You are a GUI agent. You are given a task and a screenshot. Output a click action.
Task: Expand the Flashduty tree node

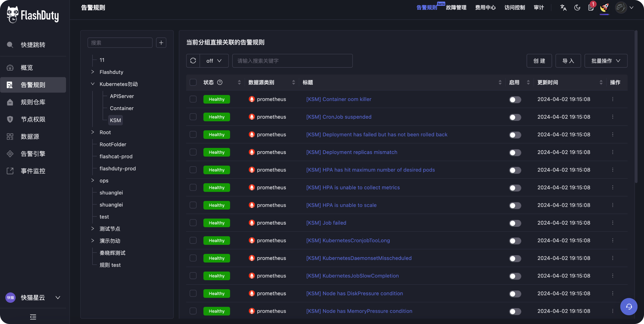click(93, 72)
